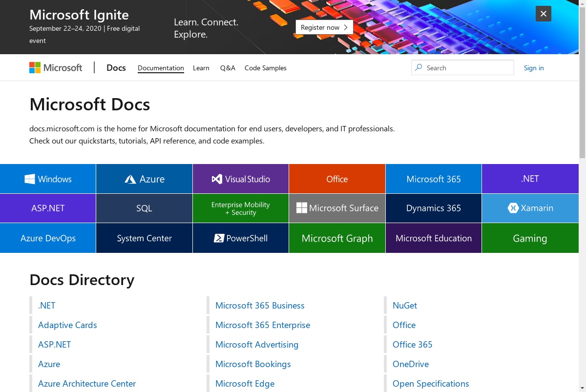The height and width of the screenshot is (392, 586).
Task: Open Microsoft Edge link
Action: (x=245, y=384)
